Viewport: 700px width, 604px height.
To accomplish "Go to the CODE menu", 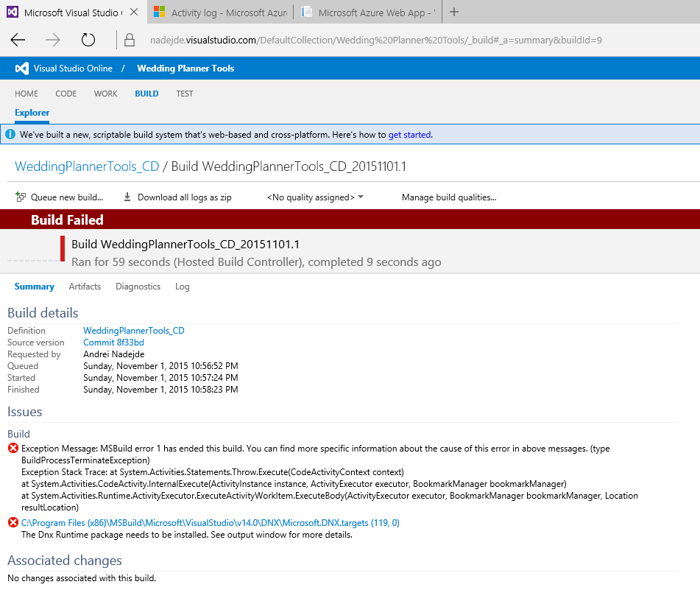I will point(66,94).
